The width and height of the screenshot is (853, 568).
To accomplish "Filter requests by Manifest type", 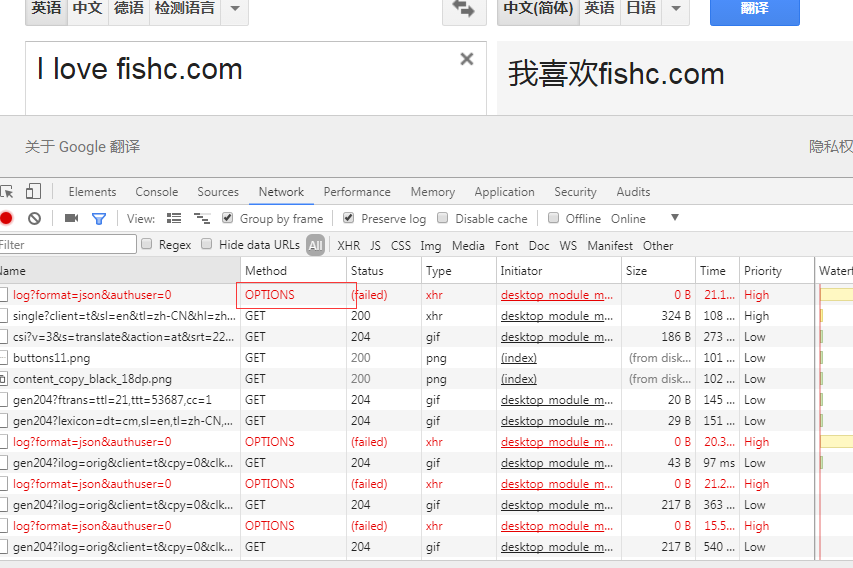I will [610, 246].
